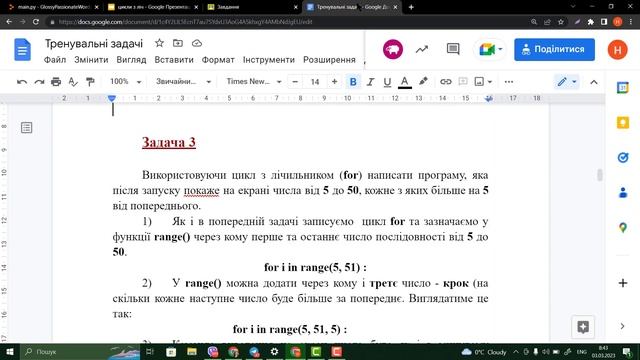640x360 pixels.
Task: Open the paragraph style dropdown
Action: pyautogui.click(x=183, y=82)
